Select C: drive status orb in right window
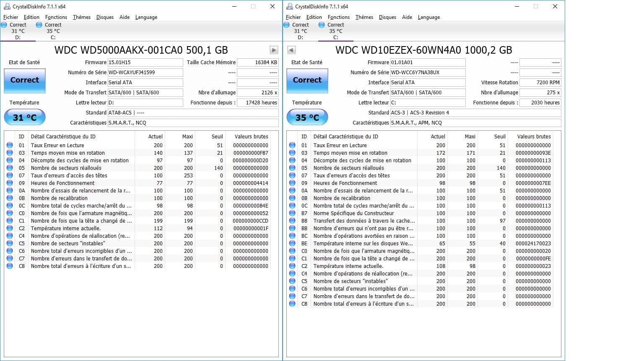The image size is (644, 361). pyautogui.click(x=322, y=25)
